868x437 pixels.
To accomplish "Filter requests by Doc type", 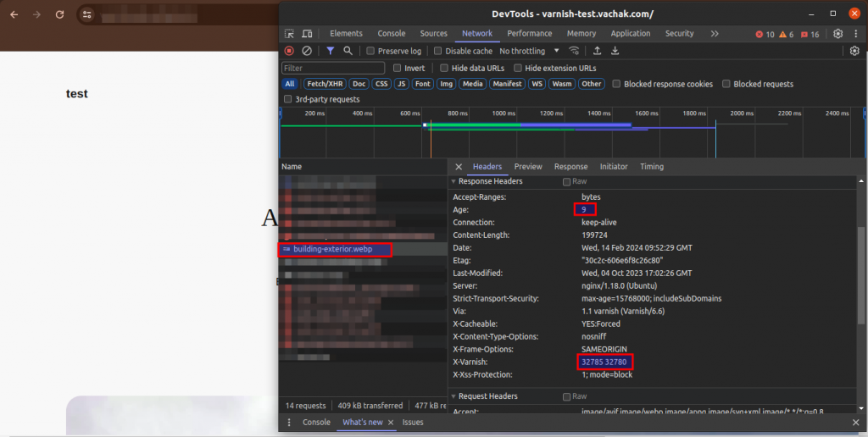I will tap(359, 84).
